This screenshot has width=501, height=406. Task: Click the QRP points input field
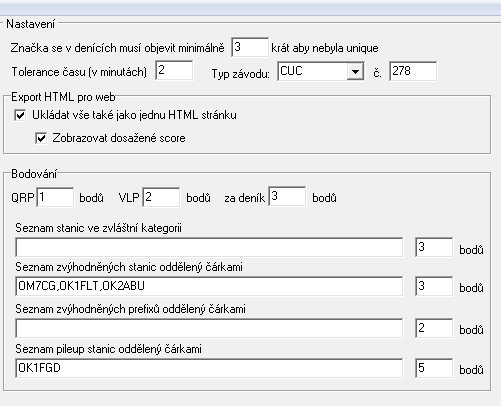(x=55, y=197)
